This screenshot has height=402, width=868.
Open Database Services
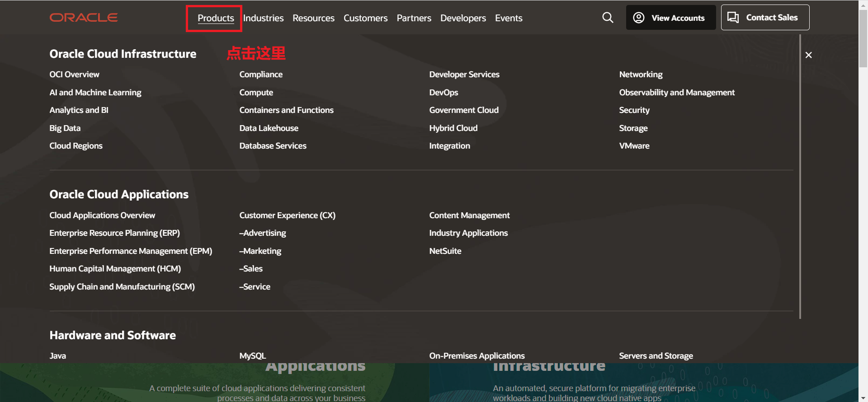[273, 146]
